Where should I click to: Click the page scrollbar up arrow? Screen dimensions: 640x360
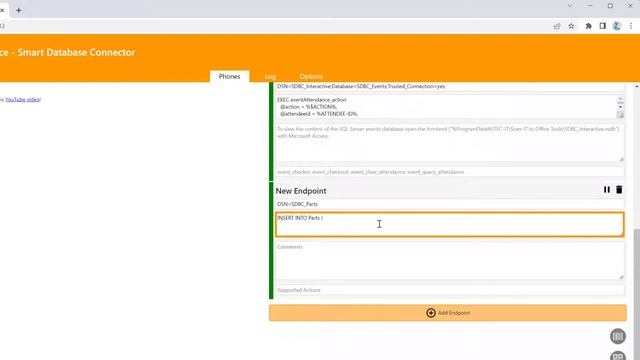637,86
